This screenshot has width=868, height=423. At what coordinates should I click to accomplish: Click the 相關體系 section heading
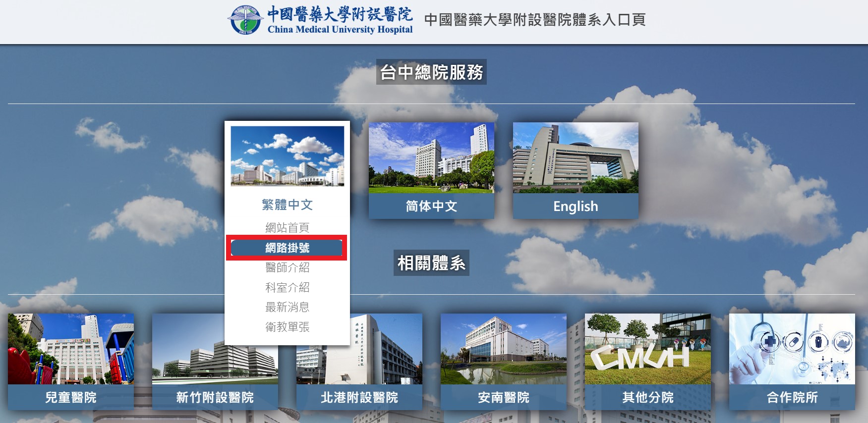click(x=431, y=263)
